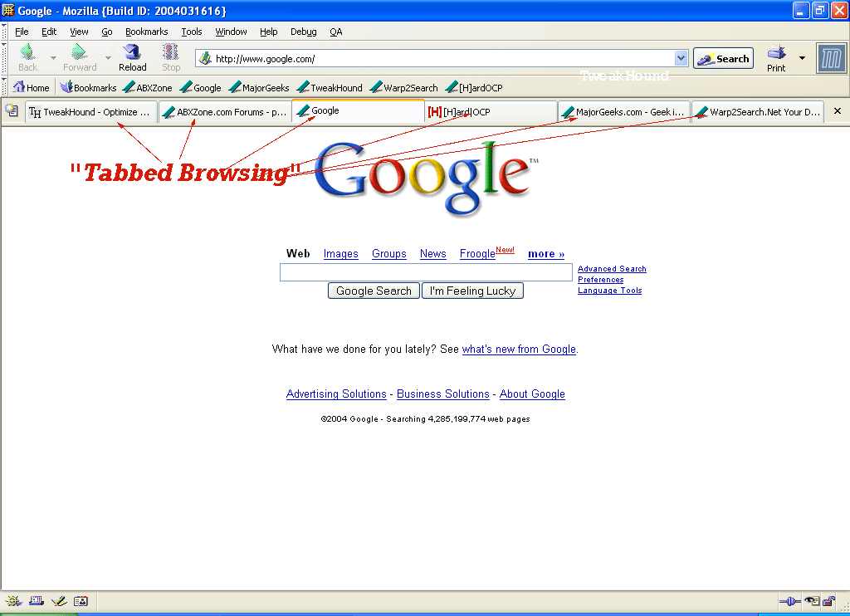Switch to the TweakHound - Optimize tab
The width and height of the screenshot is (850, 616).
click(91, 112)
